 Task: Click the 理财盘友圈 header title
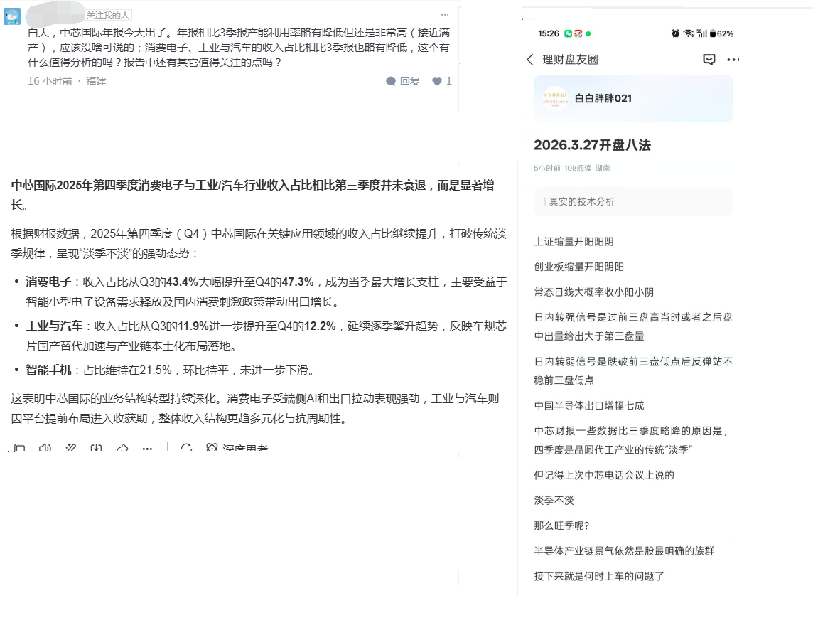(x=570, y=60)
